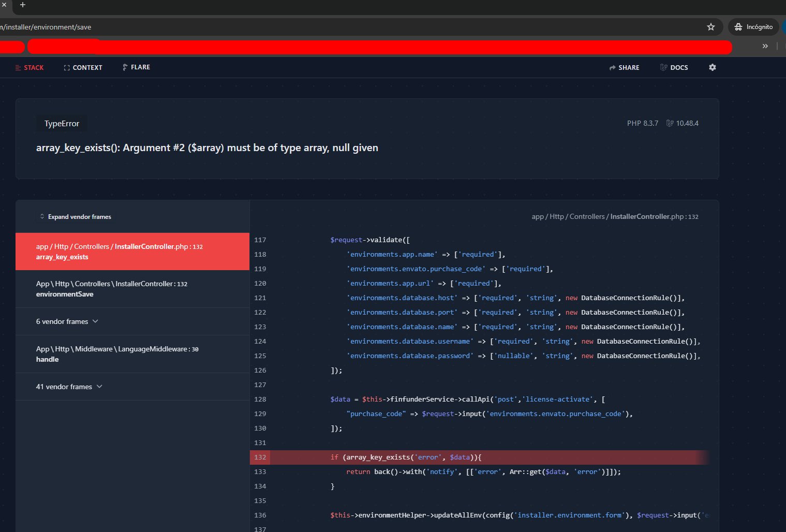786x532 pixels.
Task: Click the $request->validate([ code line
Action: [370, 240]
